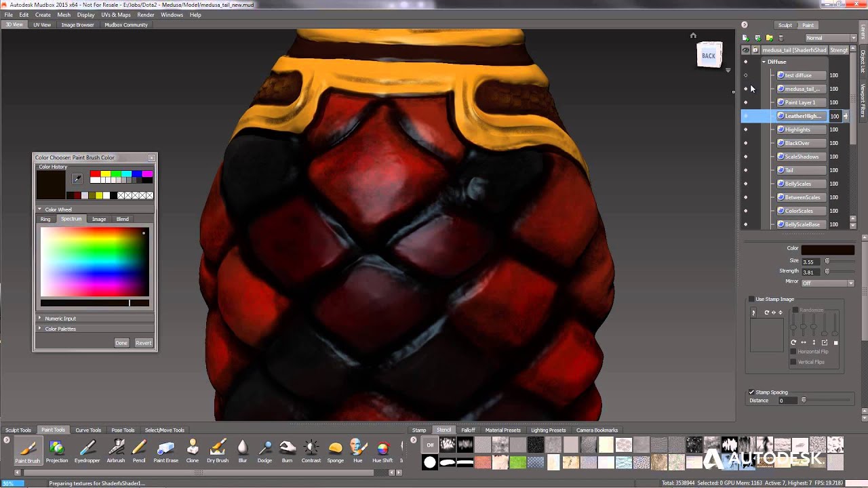Image resolution: width=868 pixels, height=488 pixels.
Task: Switch to the Sculpt Tools tab
Action: [x=18, y=430]
